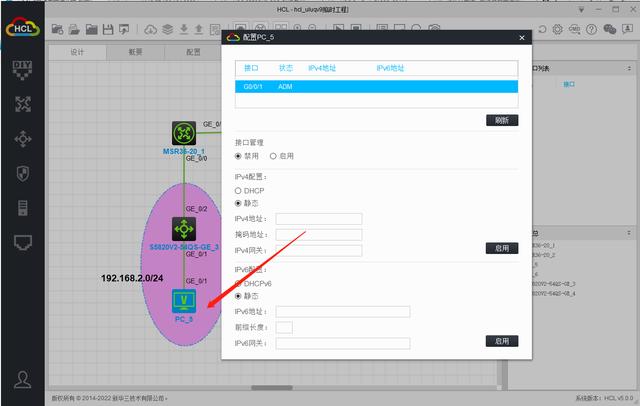The height and width of the screenshot is (406, 640).
Task: Click the 接口 link in right panel
Action: click(569, 84)
